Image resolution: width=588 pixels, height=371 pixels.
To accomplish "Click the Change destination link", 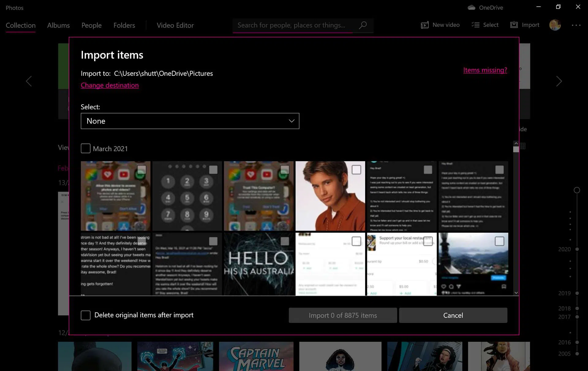I will point(110,85).
